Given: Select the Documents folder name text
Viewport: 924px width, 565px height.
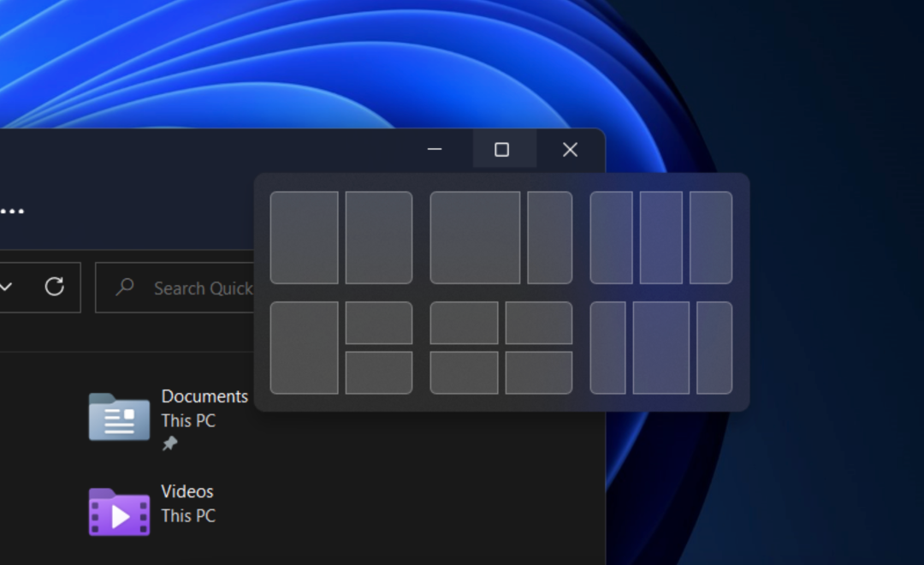Looking at the screenshot, I should [204, 396].
